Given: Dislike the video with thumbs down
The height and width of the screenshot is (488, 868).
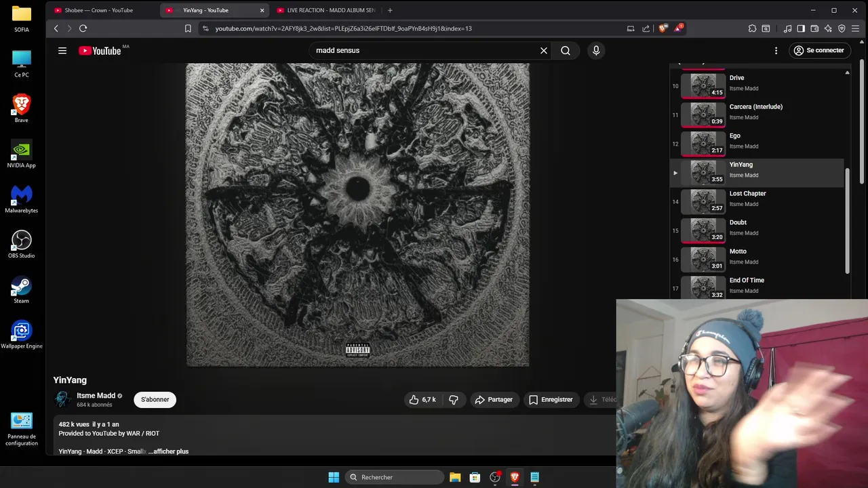Looking at the screenshot, I should pos(454,400).
